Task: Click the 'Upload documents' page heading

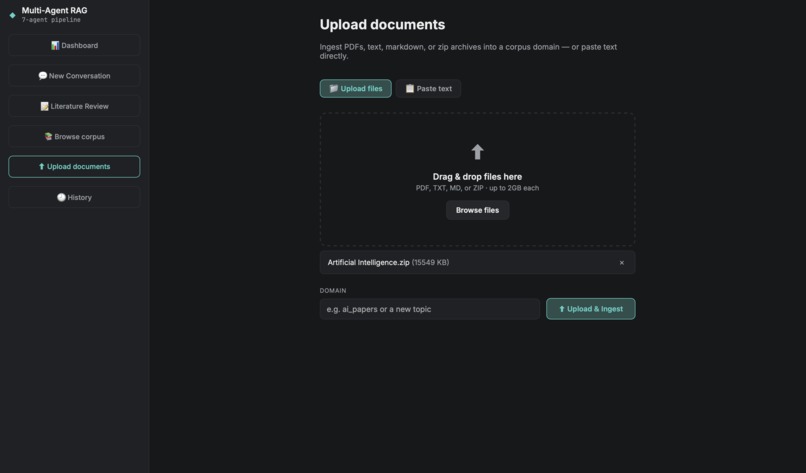Action: (382, 25)
